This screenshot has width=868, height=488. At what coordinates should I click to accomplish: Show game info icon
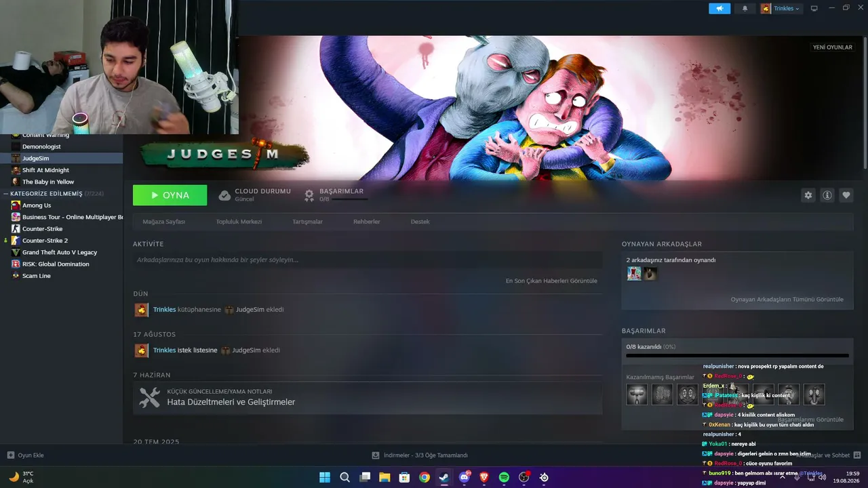[x=827, y=195]
